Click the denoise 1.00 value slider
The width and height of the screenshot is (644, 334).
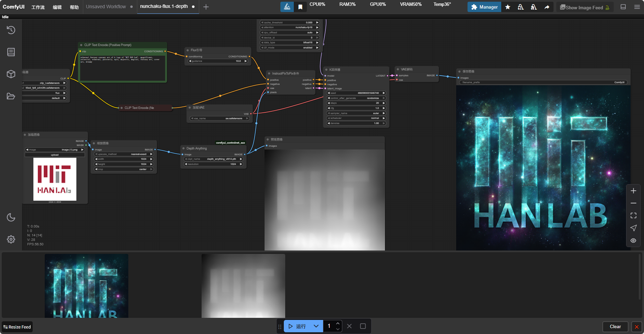tap(356, 123)
